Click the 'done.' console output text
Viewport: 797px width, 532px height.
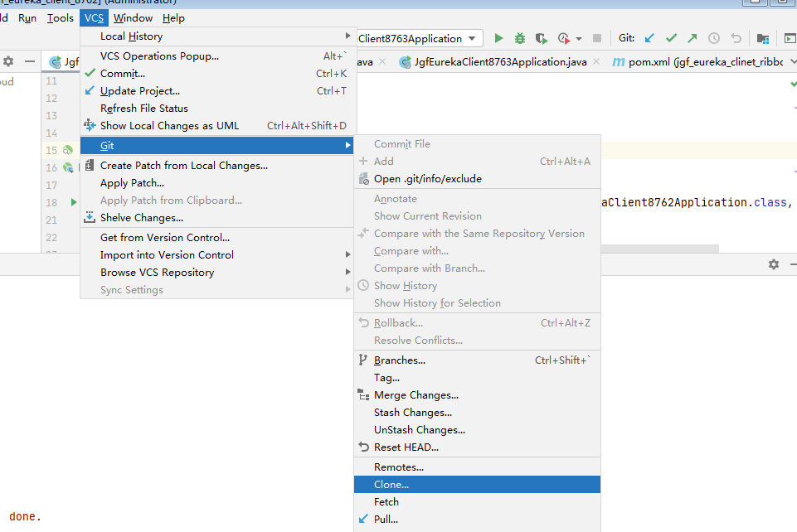pyautogui.click(x=25, y=516)
